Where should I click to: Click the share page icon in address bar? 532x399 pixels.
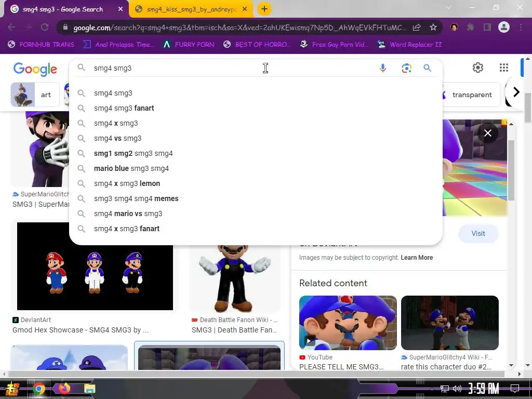[x=417, y=27]
